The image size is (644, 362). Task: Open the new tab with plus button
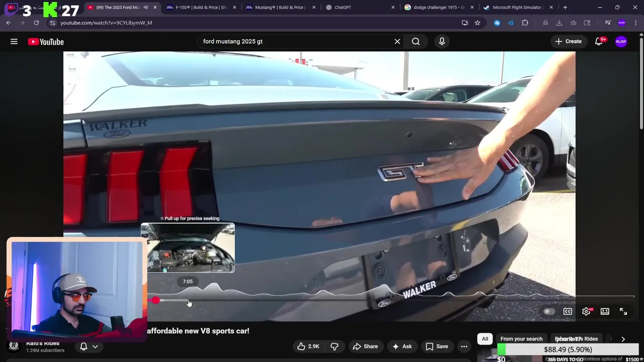pyautogui.click(x=565, y=8)
